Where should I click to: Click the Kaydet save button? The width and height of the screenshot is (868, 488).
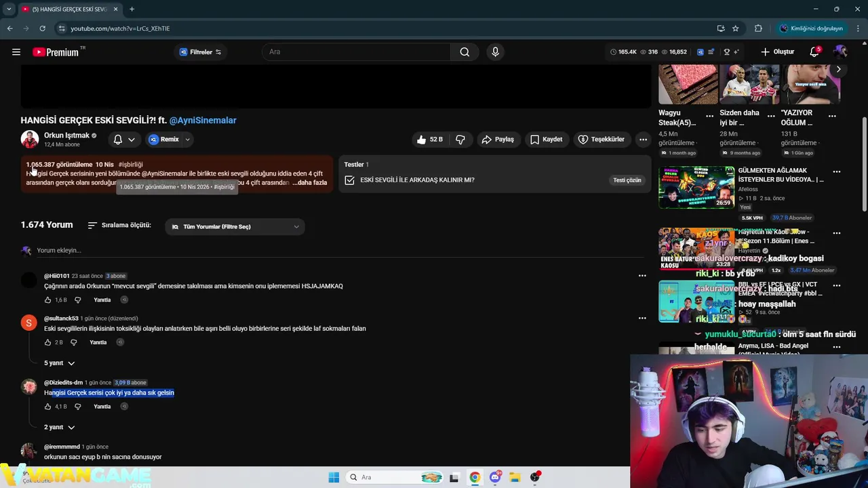pos(547,140)
